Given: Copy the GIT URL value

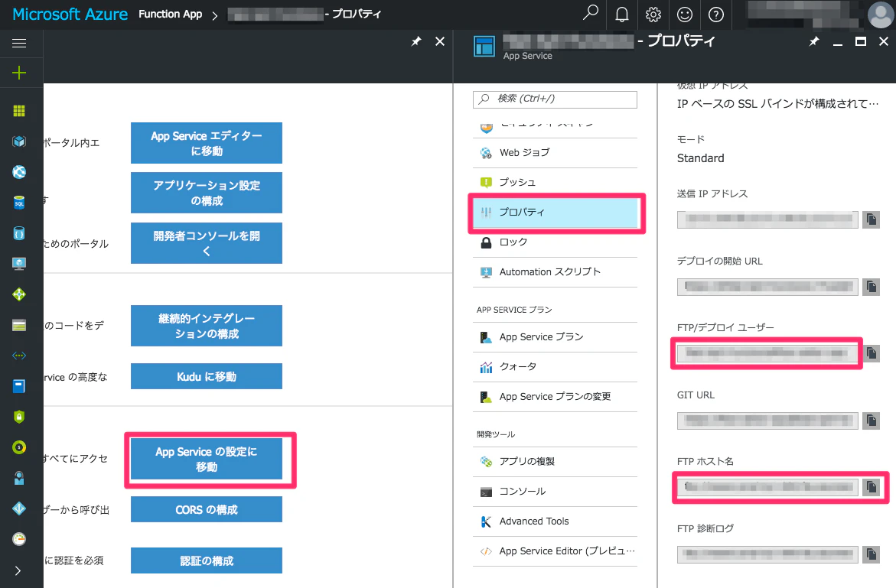Looking at the screenshot, I should click(871, 421).
